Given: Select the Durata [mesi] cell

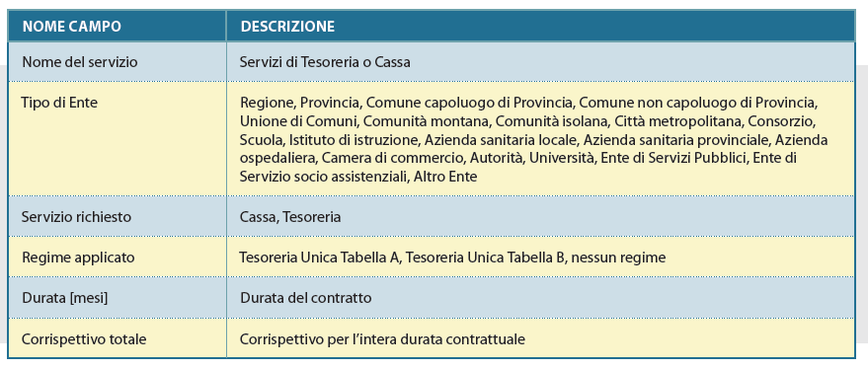Looking at the screenshot, I should pyautogui.click(x=117, y=298).
